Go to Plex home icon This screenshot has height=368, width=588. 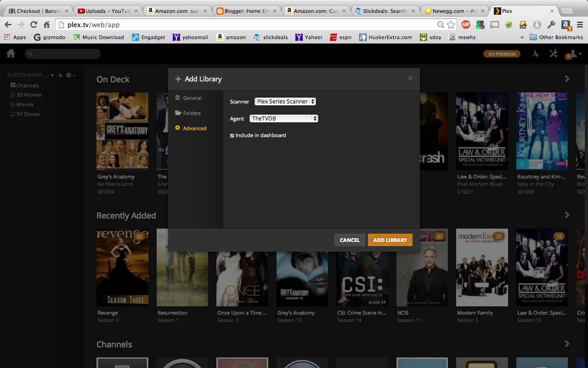pyautogui.click(x=11, y=54)
